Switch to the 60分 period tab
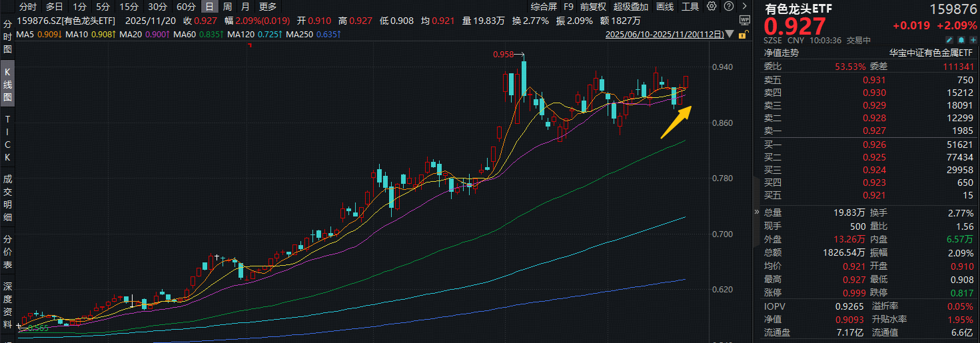Viewport: 980px width, 343px height. (187, 7)
